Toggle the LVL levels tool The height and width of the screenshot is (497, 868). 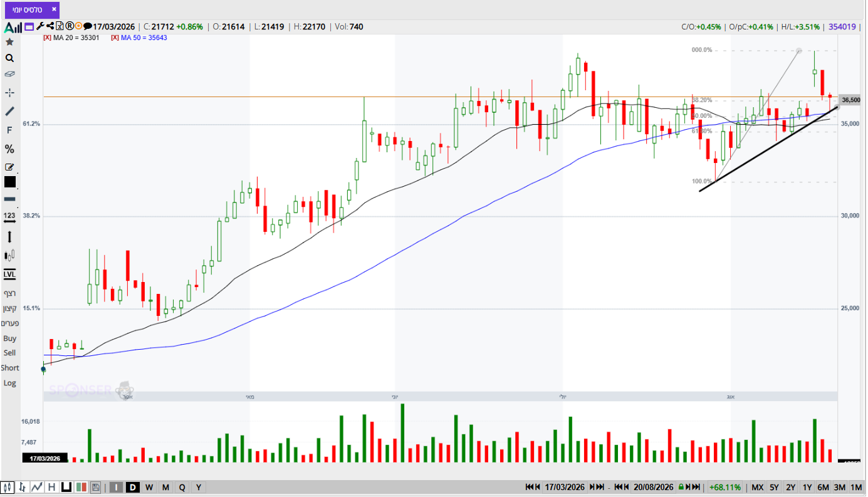click(x=9, y=275)
